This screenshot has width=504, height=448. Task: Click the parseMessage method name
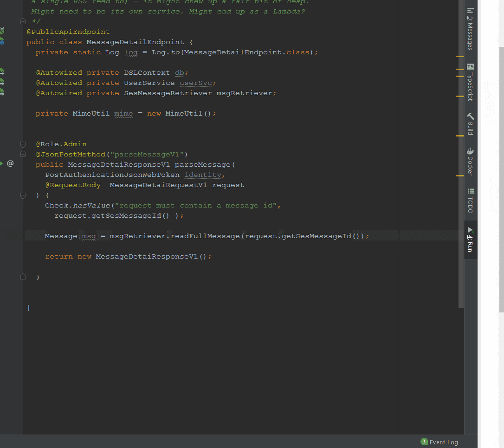click(x=202, y=165)
